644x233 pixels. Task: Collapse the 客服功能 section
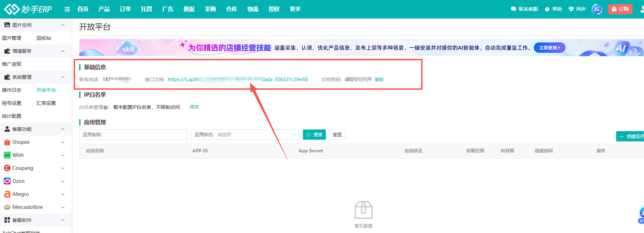[63, 129]
